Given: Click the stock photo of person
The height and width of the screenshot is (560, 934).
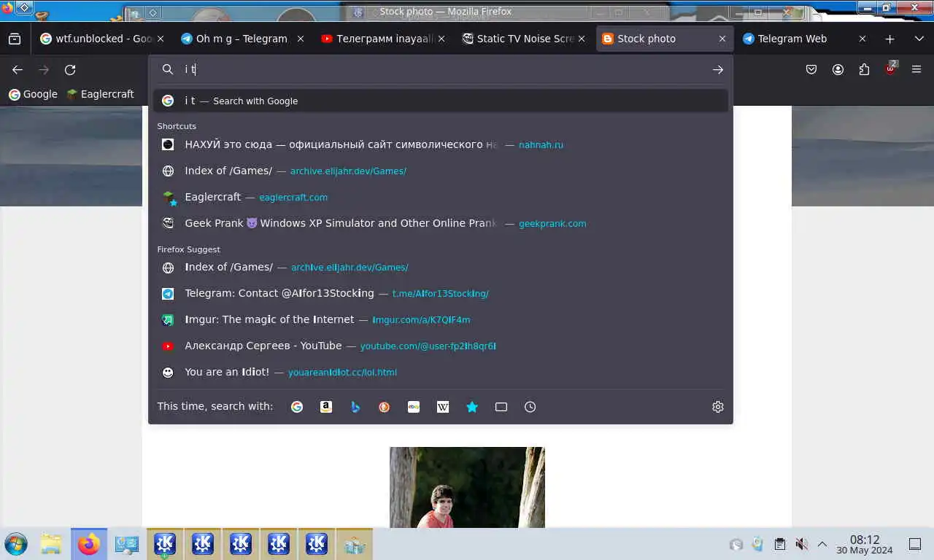Looking at the screenshot, I should coord(467,487).
